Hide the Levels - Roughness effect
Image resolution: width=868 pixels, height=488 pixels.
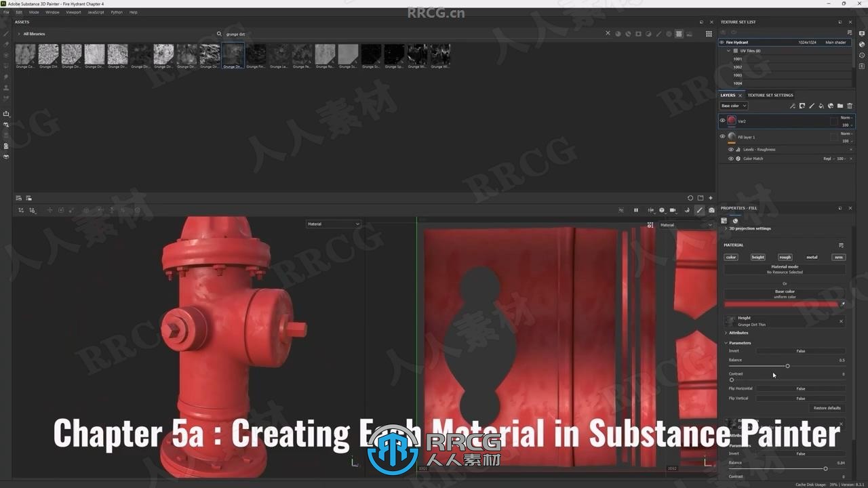pyautogui.click(x=730, y=149)
